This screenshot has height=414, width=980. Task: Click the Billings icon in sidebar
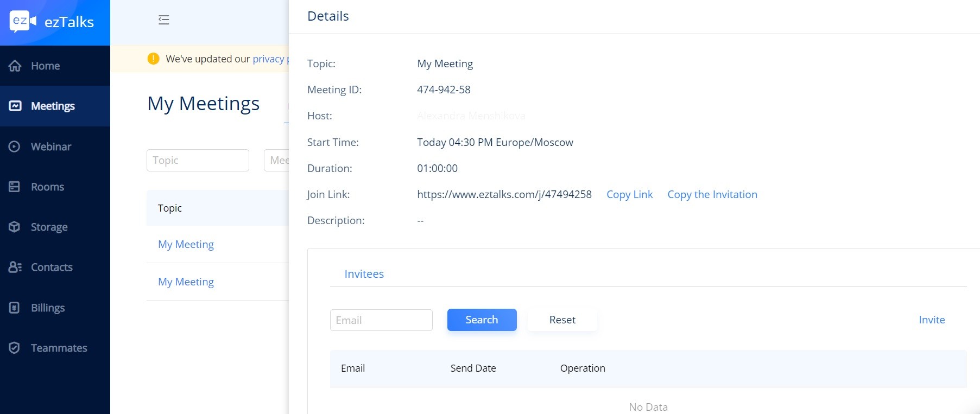click(x=15, y=308)
